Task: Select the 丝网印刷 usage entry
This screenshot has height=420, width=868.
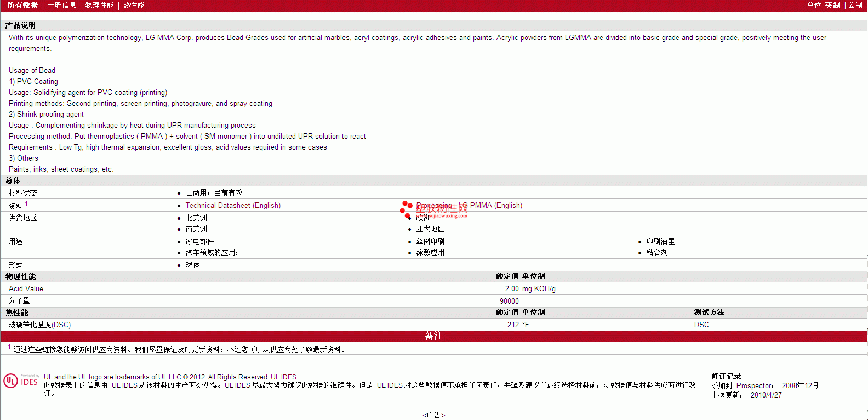Action: (430, 242)
